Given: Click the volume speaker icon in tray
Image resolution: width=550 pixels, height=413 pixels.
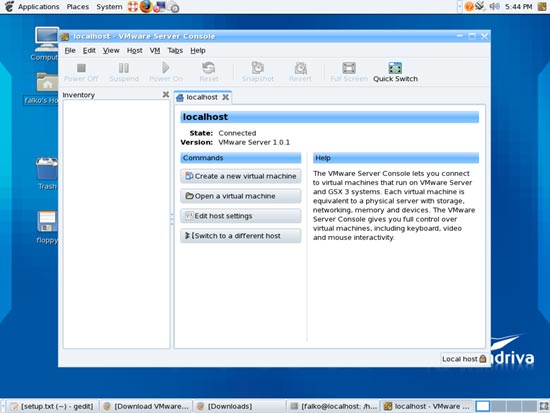Looking at the screenshot, I should (x=494, y=6).
